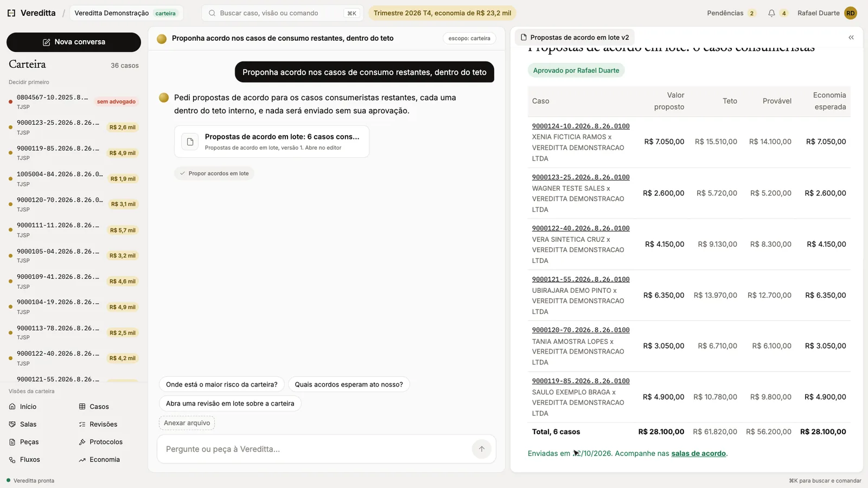Select sidebar case 9000111-11.2026 R$ 5,7 mil
The image size is (868, 488).
point(74,230)
